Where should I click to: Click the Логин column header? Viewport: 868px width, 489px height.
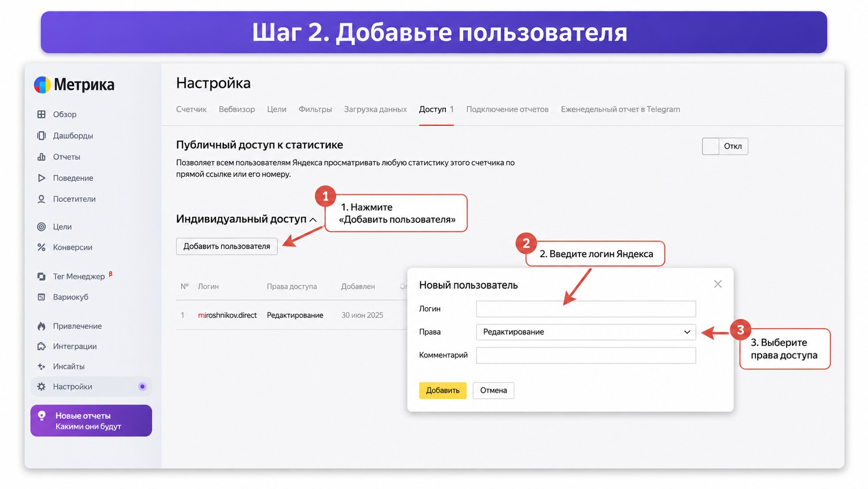click(x=208, y=286)
